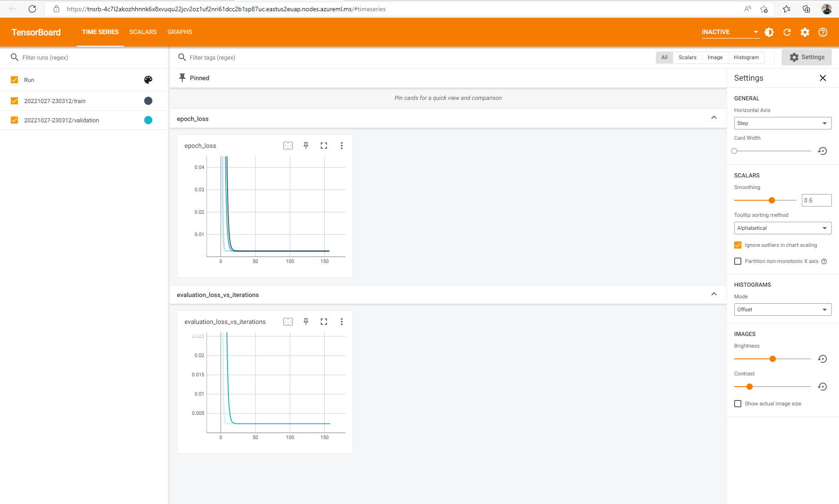Click the Settings button

(x=807, y=57)
